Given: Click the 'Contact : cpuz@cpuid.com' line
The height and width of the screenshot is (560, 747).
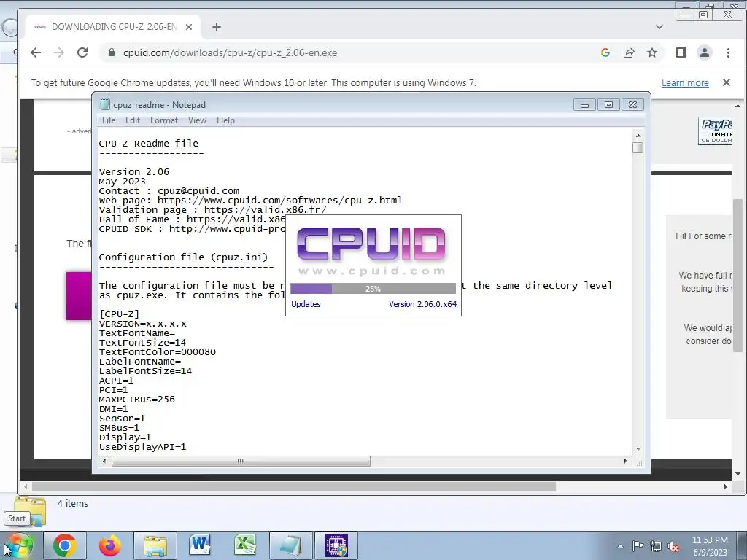Looking at the screenshot, I should 169,191.
